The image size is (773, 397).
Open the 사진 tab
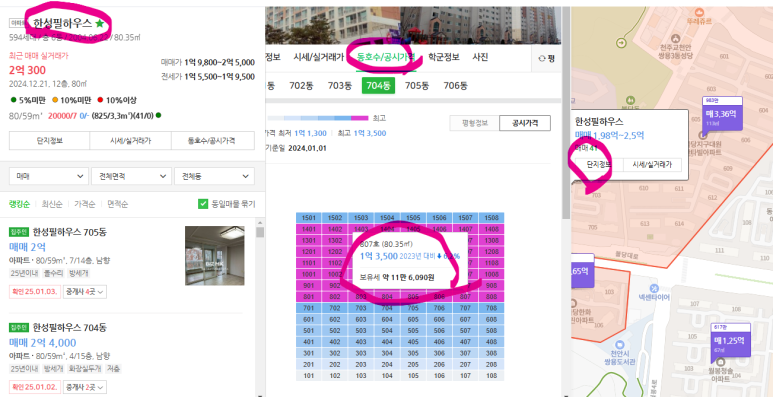coord(480,57)
